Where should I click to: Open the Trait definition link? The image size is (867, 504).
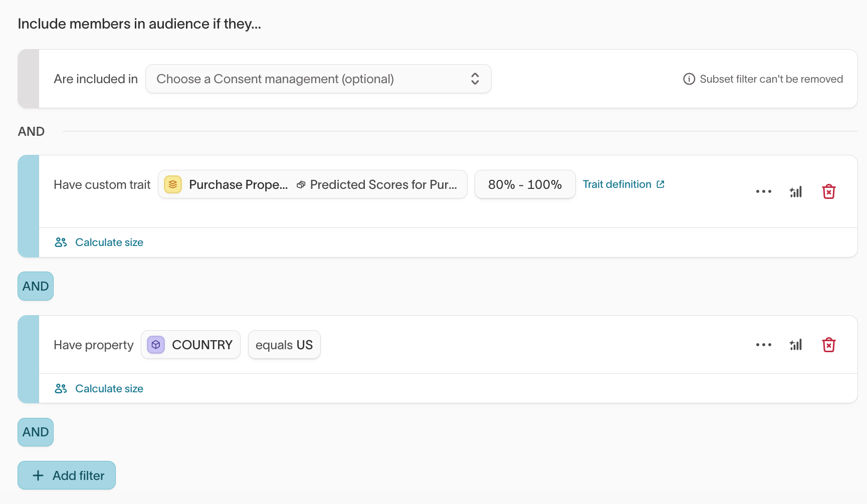tap(623, 184)
